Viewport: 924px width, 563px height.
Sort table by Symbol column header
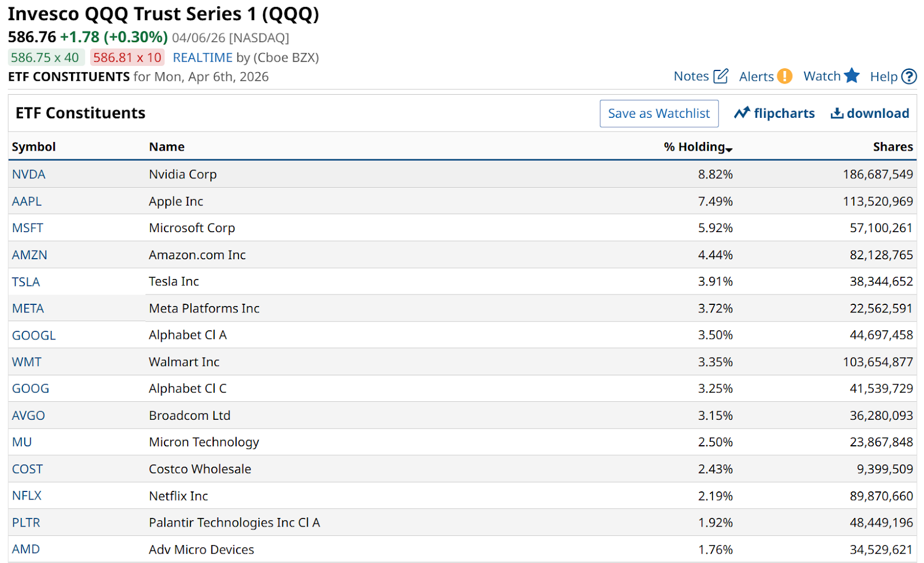coord(34,147)
